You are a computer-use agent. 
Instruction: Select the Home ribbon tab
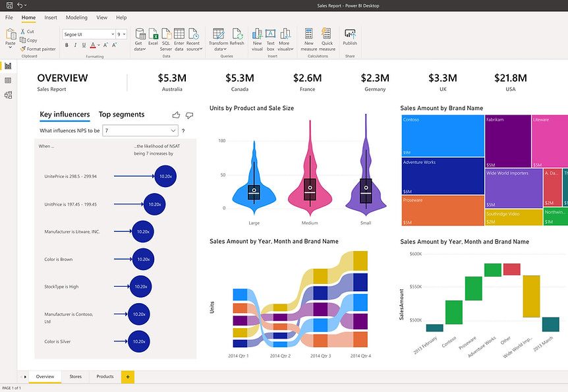point(28,17)
